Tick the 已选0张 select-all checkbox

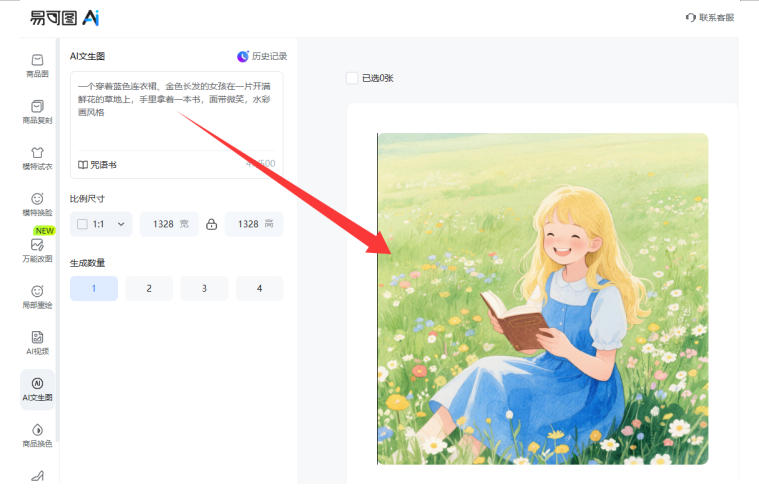coord(352,78)
